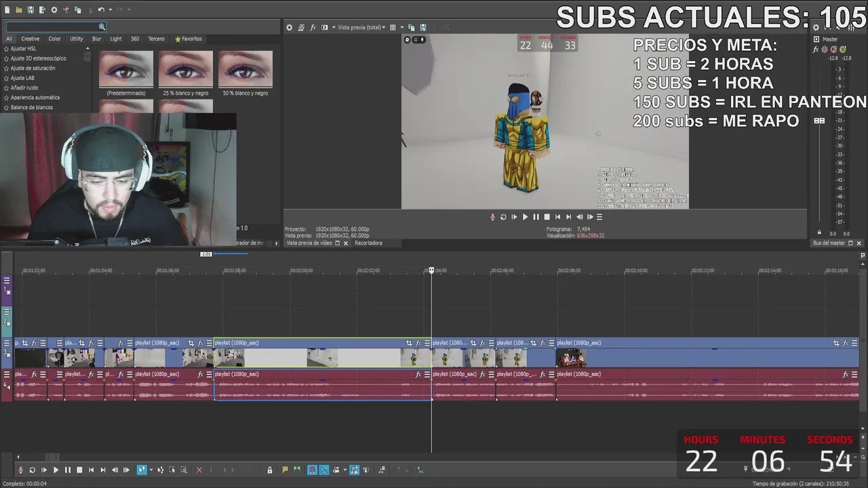Toggle split screen view in preview toolbar
The height and width of the screenshot is (488, 868).
(x=325, y=27)
